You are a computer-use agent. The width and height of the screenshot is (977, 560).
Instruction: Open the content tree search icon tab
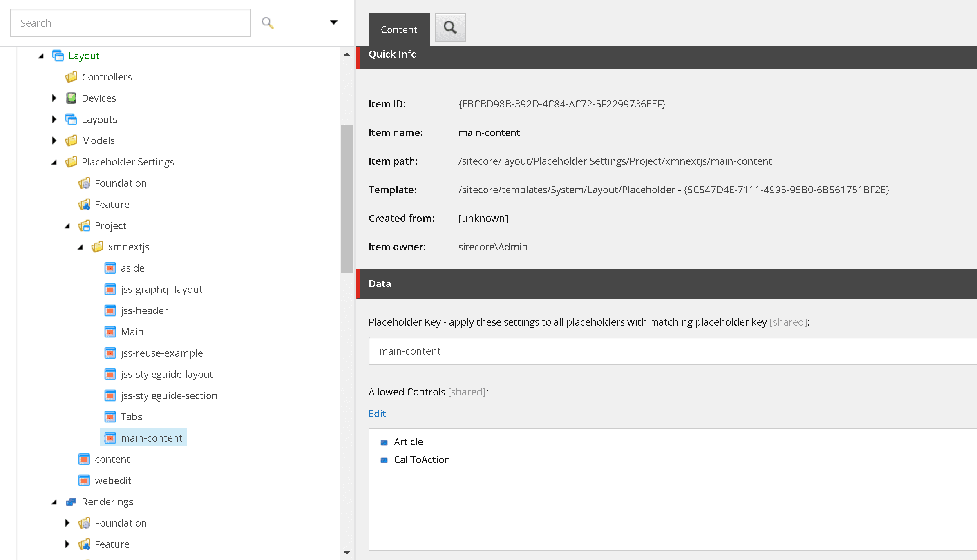(x=450, y=27)
